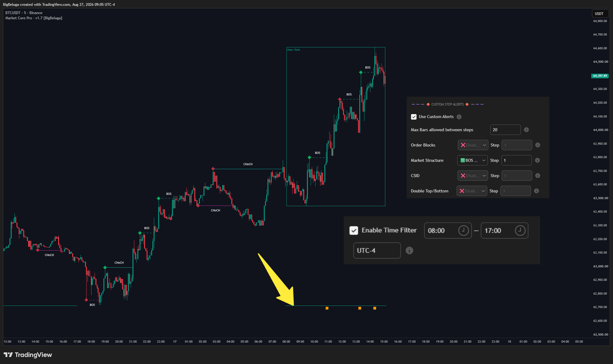Click the UTC-4 timezone input field
This screenshot has height=364, width=613.
click(x=377, y=251)
